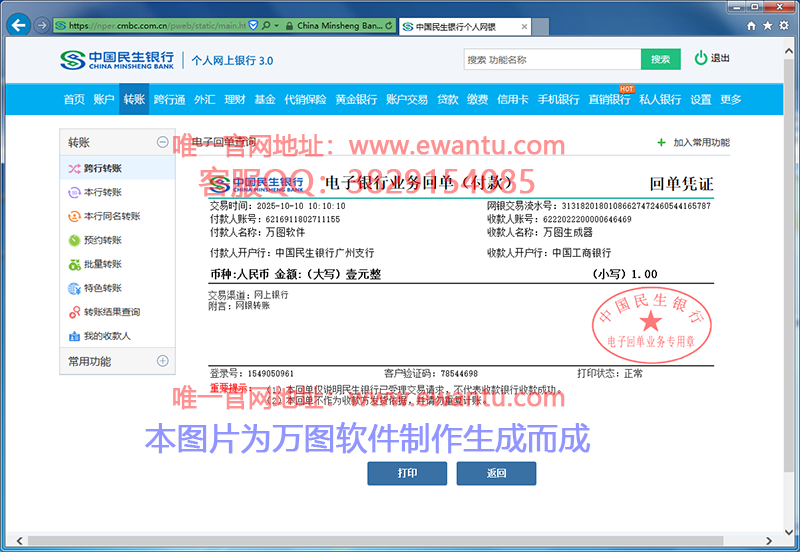Collapse the 转账 sidebar section
Viewport: 800px width, 552px height.
pyautogui.click(x=162, y=142)
